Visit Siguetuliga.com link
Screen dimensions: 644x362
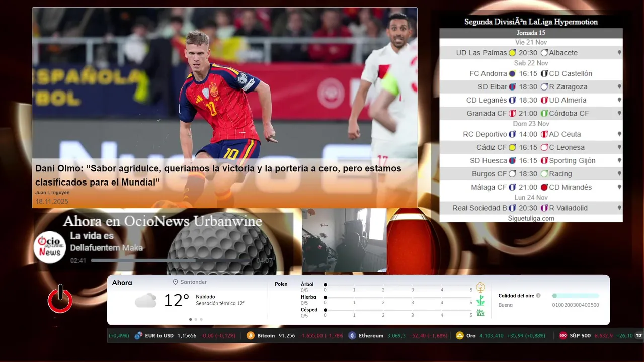531,218
